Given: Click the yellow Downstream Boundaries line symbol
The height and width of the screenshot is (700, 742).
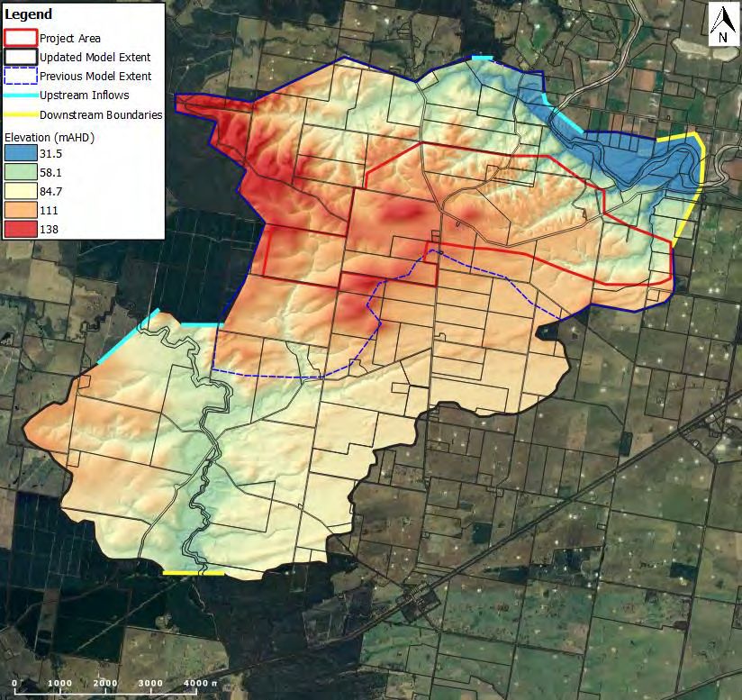Looking at the screenshot, I should (21, 114).
